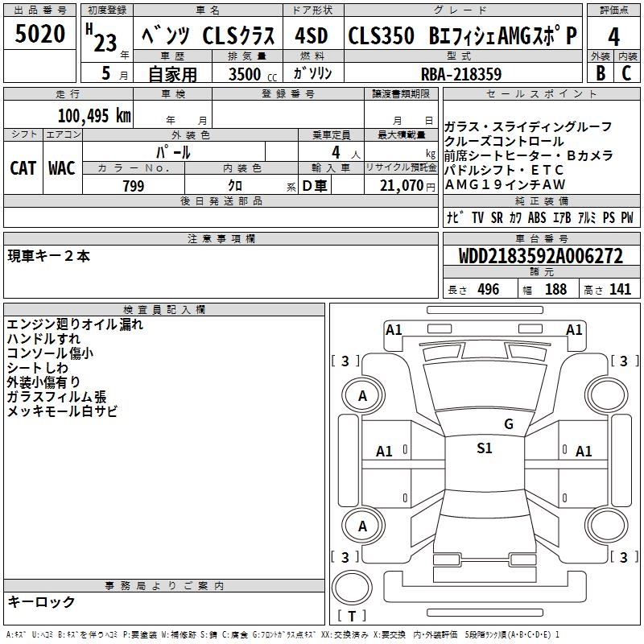Screen dimensions: 644x644
Task: Click the model code RBA-218359
Action: pyautogui.click(x=460, y=73)
